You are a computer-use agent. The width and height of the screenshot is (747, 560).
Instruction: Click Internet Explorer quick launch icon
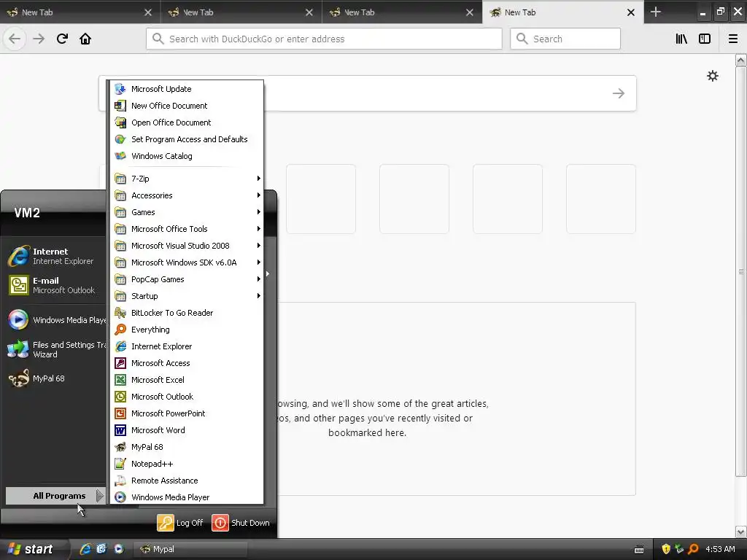[85, 549]
